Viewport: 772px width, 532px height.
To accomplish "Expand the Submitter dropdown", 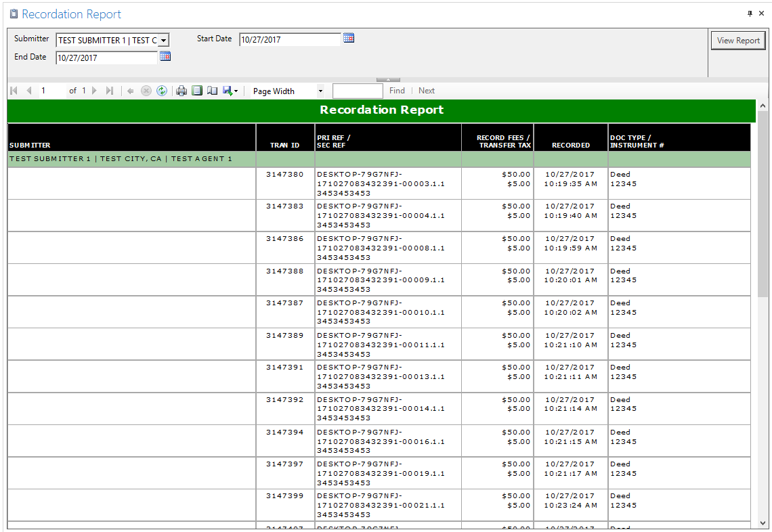I will click(x=163, y=41).
